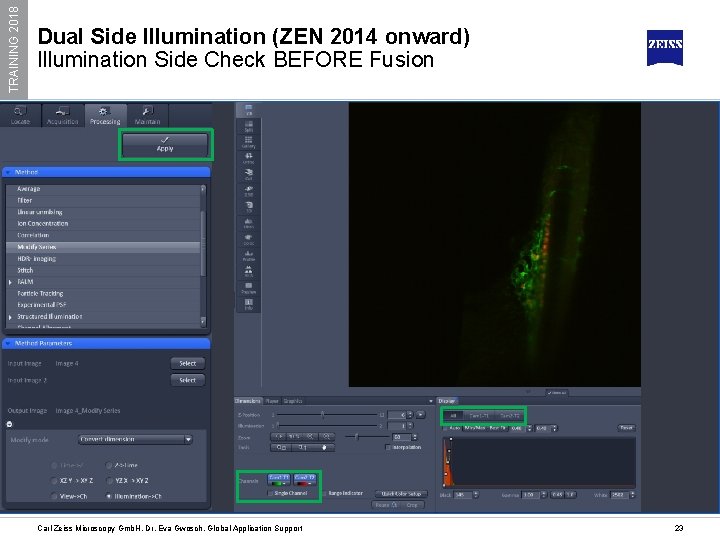Open the 2D view icon
This screenshot has height=540, width=720.
pyautogui.click(x=248, y=109)
